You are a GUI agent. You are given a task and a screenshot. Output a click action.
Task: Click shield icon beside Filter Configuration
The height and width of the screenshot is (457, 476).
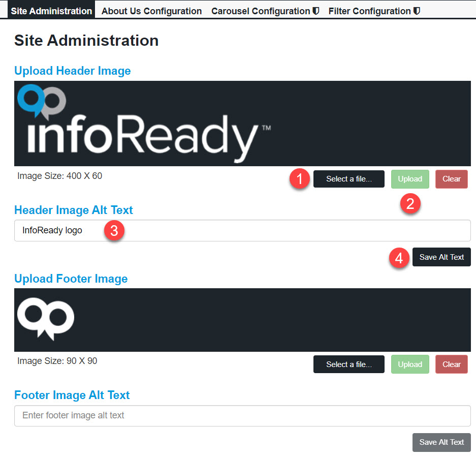pyautogui.click(x=417, y=11)
